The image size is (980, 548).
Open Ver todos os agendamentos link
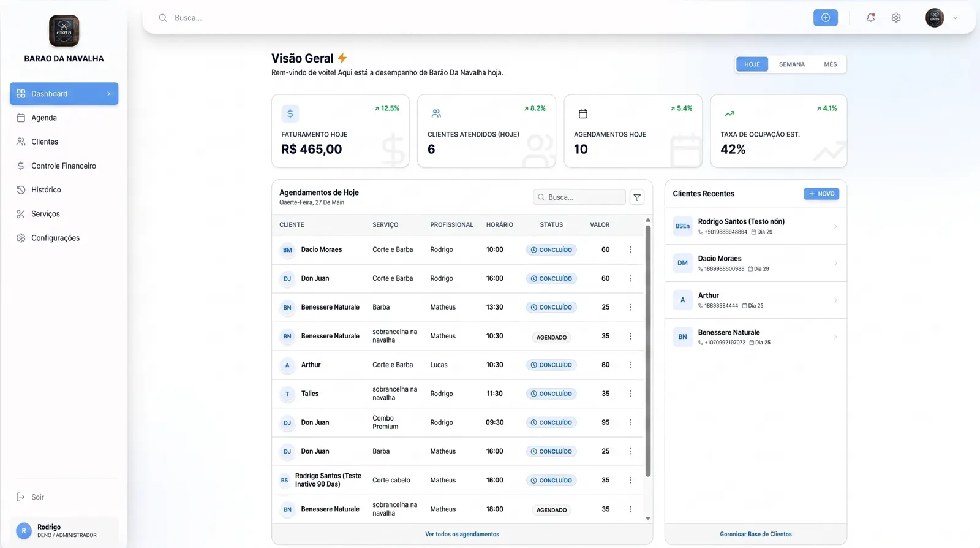point(462,535)
